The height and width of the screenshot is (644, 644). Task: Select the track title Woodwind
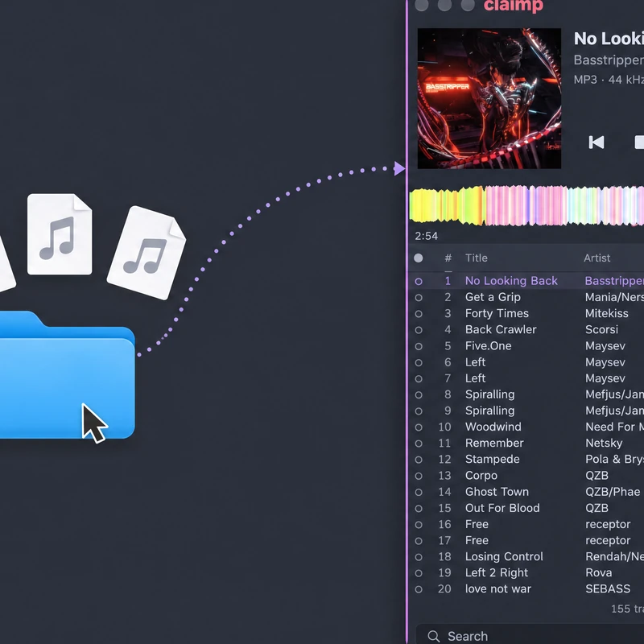click(x=493, y=427)
